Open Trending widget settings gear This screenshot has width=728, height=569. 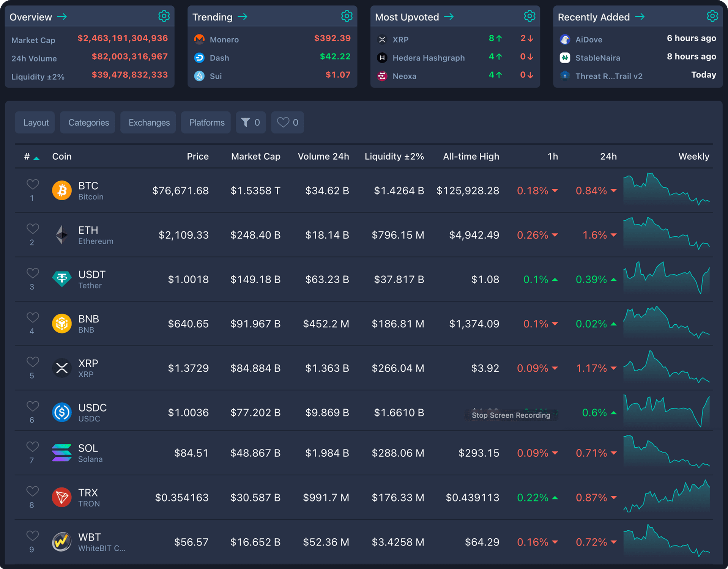pyautogui.click(x=347, y=16)
